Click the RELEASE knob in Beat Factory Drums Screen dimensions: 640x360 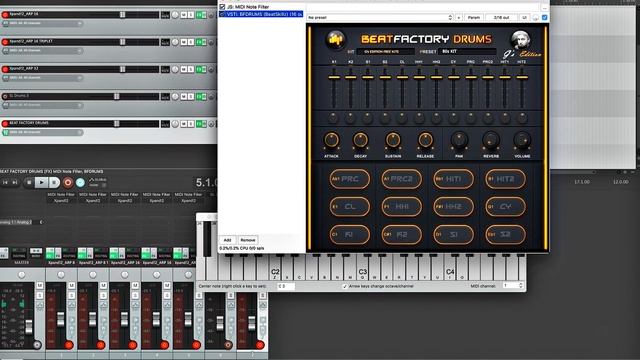pyautogui.click(x=425, y=140)
